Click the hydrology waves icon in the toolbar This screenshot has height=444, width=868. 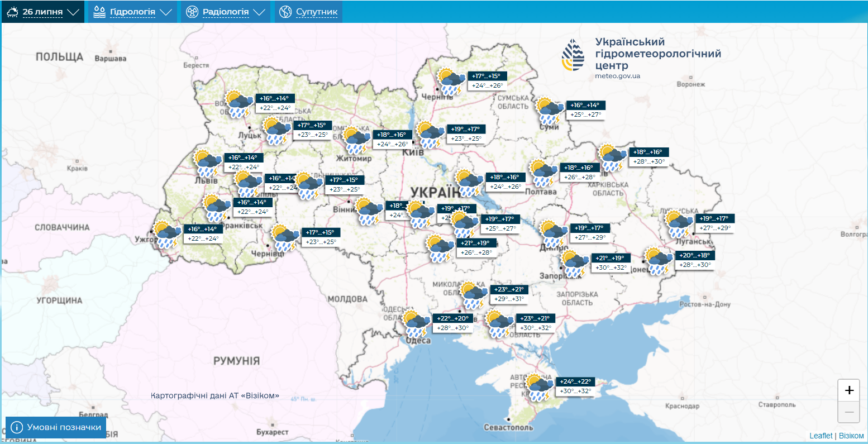pyautogui.click(x=99, y=11)
